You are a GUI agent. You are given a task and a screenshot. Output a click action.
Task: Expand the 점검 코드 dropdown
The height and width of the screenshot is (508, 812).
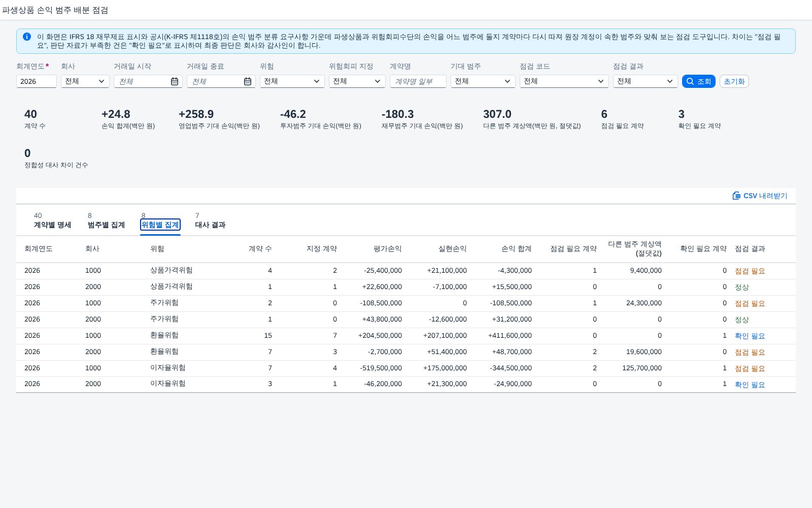click(564, 81)
